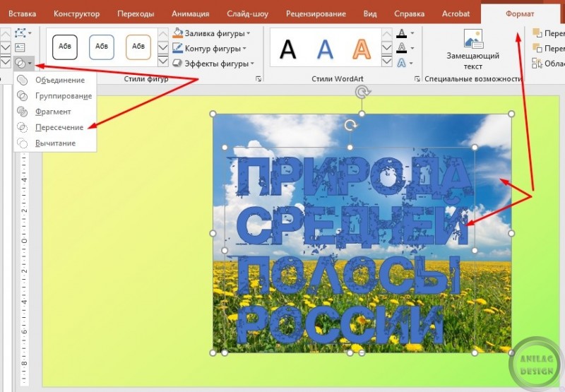Open the Text Effects dropdown arrow

[x=412, y=64]
